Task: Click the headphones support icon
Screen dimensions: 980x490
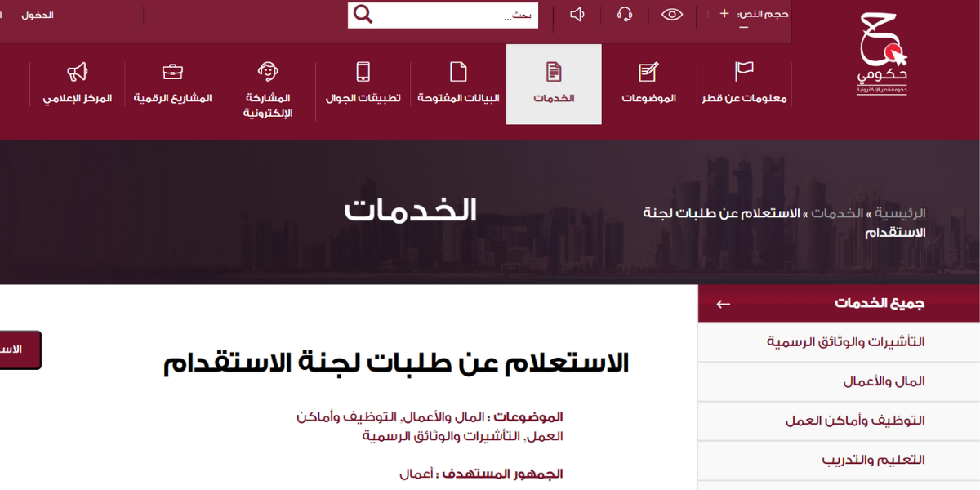Action: pyautogui.click(x=624, y=14)
